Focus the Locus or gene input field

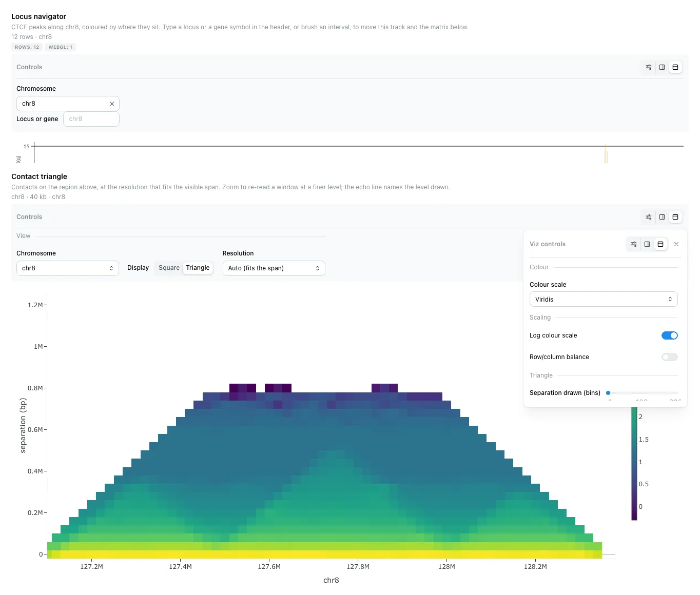point(91,119)
